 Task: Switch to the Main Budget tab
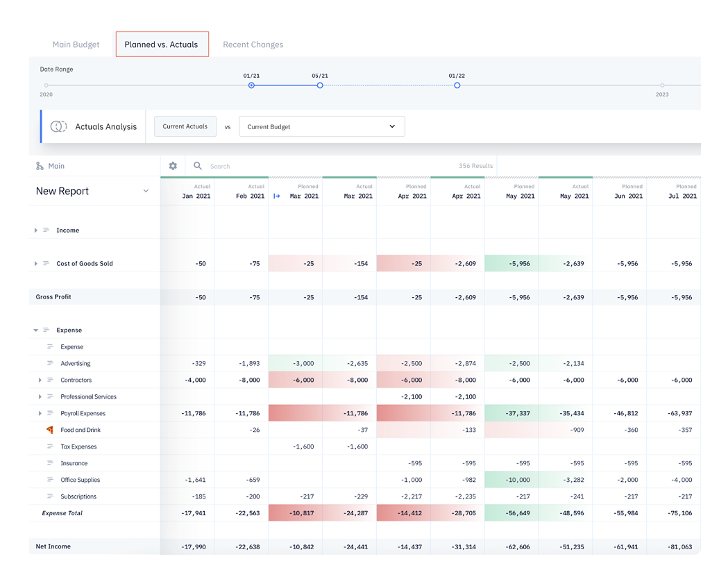[76, 44]
